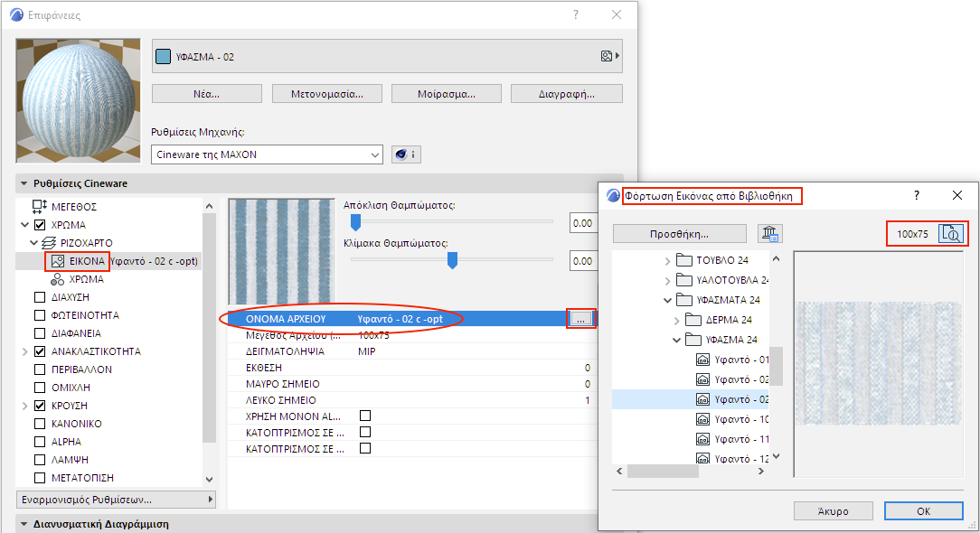Expand the ΑΝΑΚΛΑΣΤΙΚΟΤΗΤΑ tree node
Screen dimensions: 980x533
click(25, 351)
